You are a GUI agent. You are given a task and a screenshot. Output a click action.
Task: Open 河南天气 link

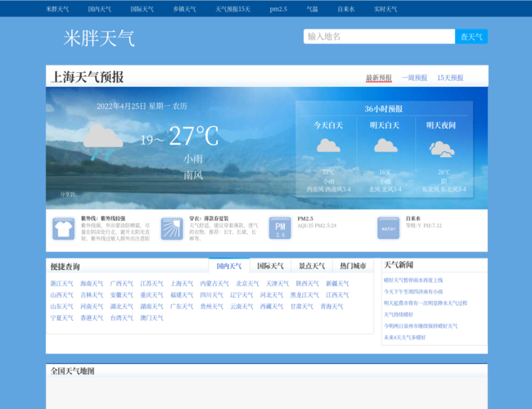pyautogui.click(x=92, y=307)
